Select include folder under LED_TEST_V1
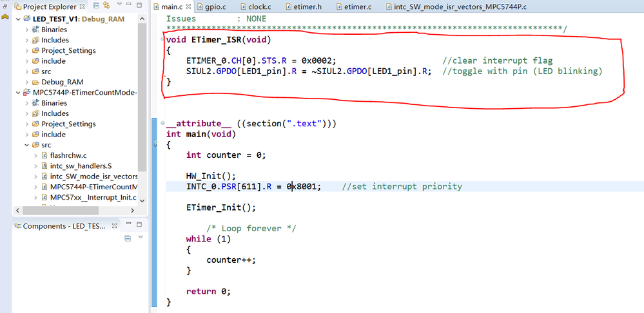 coord(54,61)
